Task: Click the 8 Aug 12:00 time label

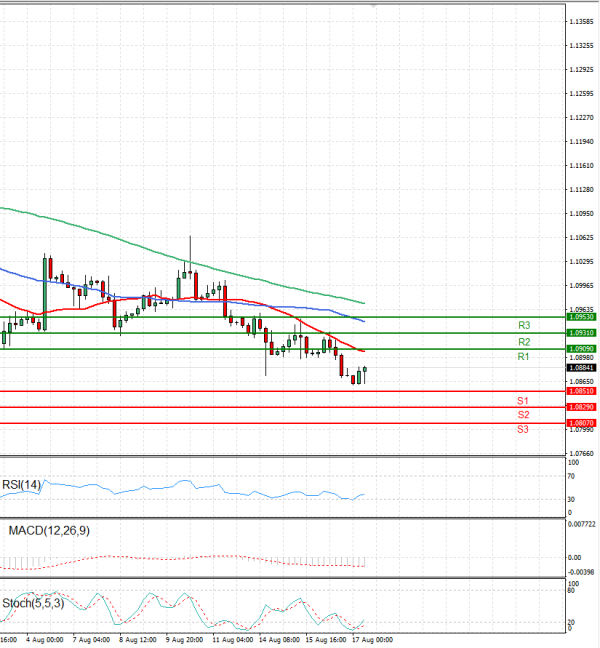Action: [x=138, y=640]
